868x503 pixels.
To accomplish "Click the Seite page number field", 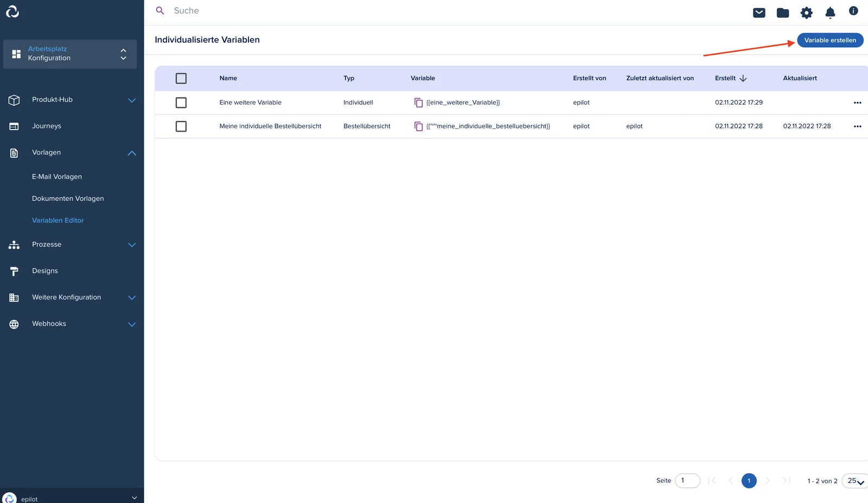I will tap(687, 481).
